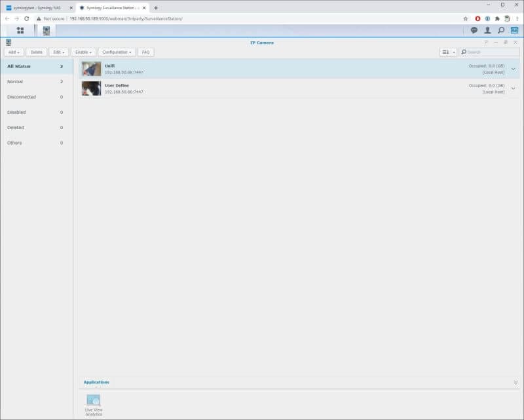
Task: Click the widgets panel icon top right
Action: 515,29
